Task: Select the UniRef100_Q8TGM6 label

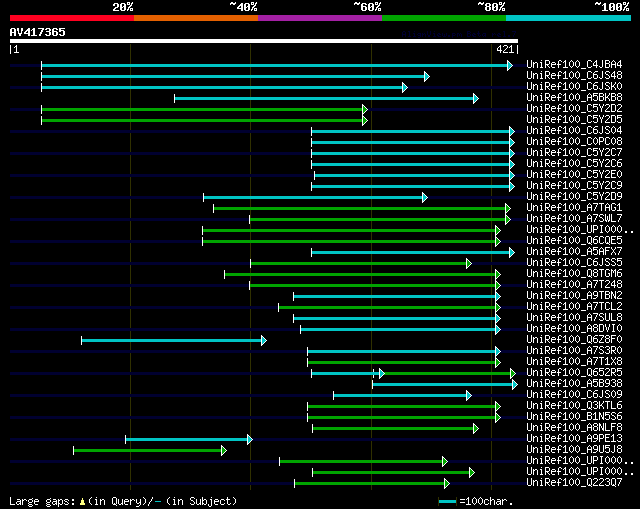Action: (574, 274)
